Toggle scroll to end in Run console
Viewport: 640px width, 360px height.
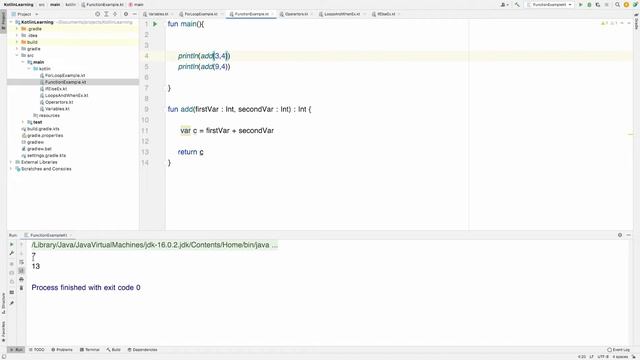21,271
